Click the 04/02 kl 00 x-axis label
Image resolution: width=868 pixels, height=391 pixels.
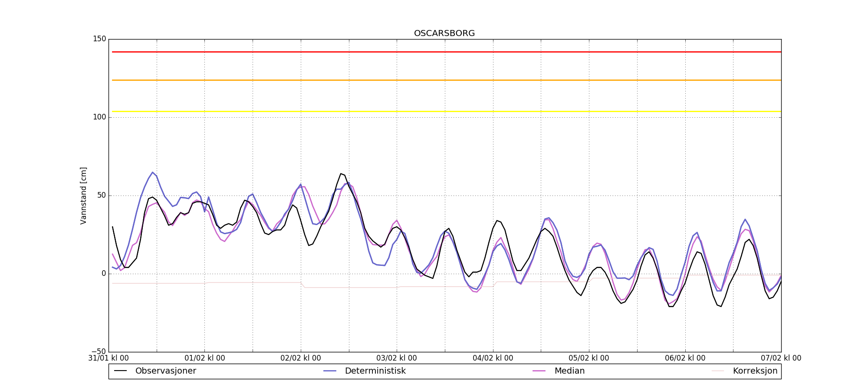pos(493,358)
